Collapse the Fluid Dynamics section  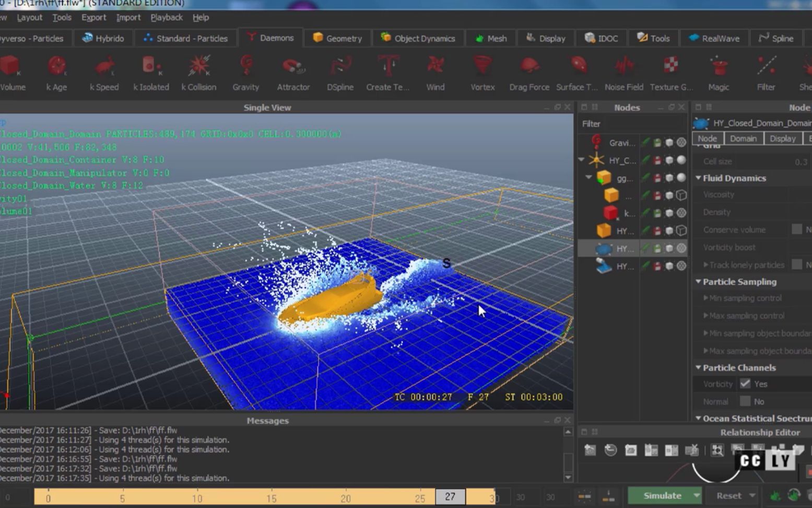click(x=698, y=178)
